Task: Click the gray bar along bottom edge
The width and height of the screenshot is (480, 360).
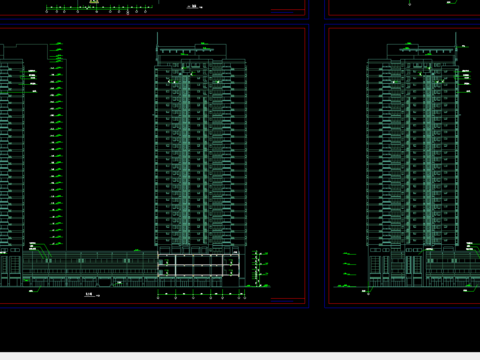Action: click(x=240, y=356)
